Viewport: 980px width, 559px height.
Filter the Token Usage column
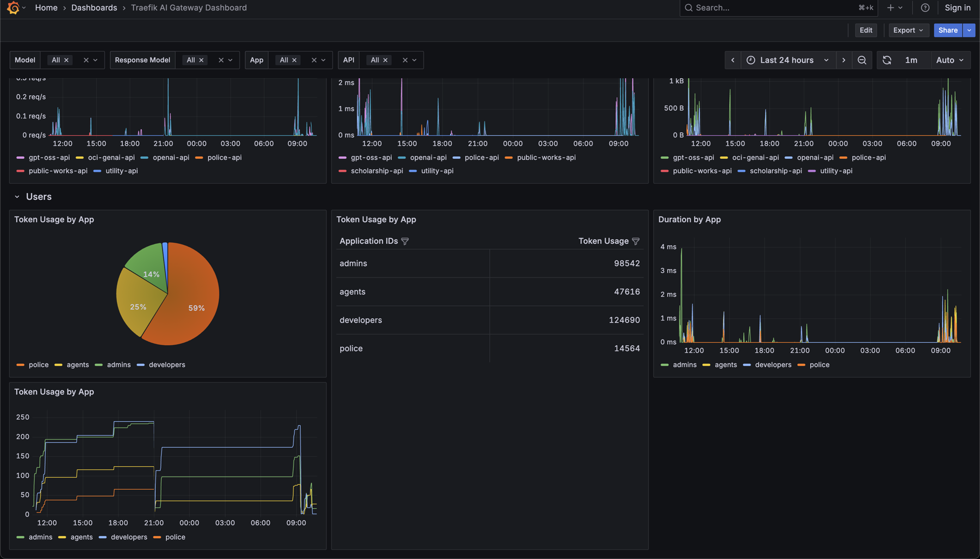click(x=636, y=241)
